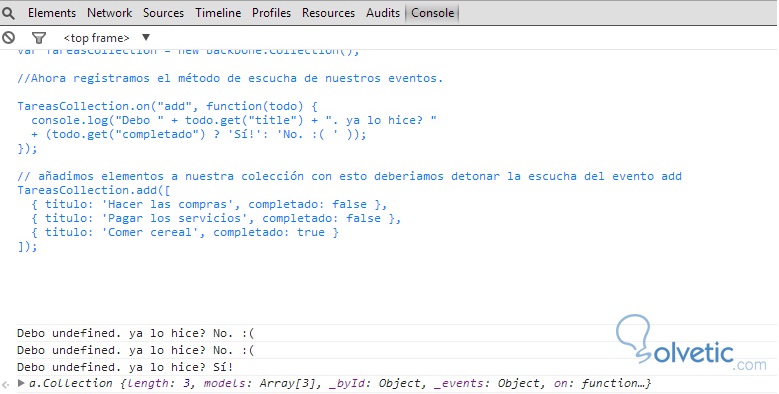Click the '// añadimos elementos' comment line

coord(349,176)
